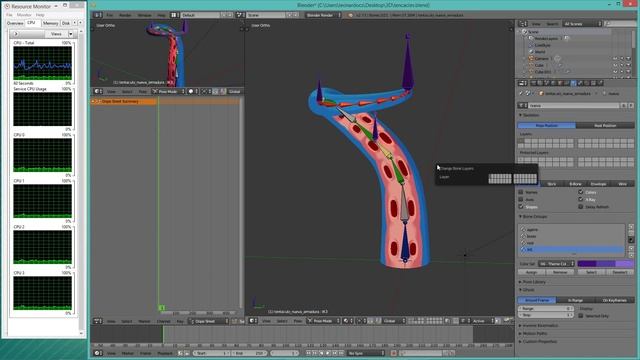Enable the Names display checkbox
The width and height of the screenshot is (640, 360).
click(x=521, y=192)
